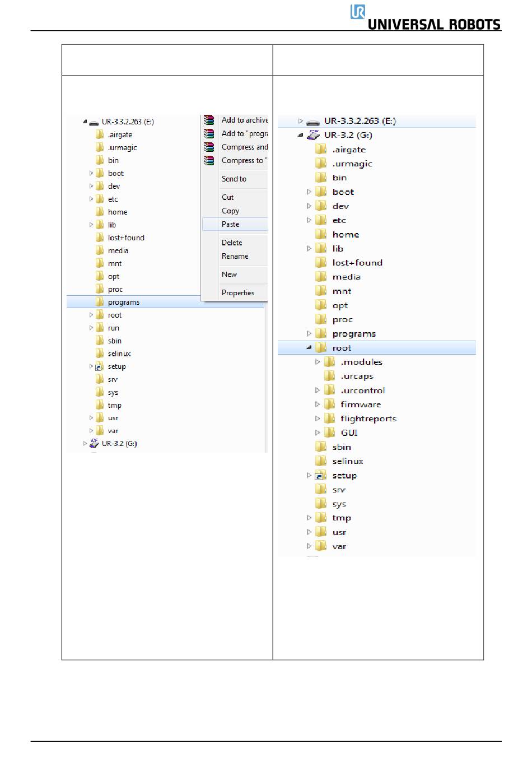Click the .urcaps folder icon
532x772 pixels.
[330, 376]
